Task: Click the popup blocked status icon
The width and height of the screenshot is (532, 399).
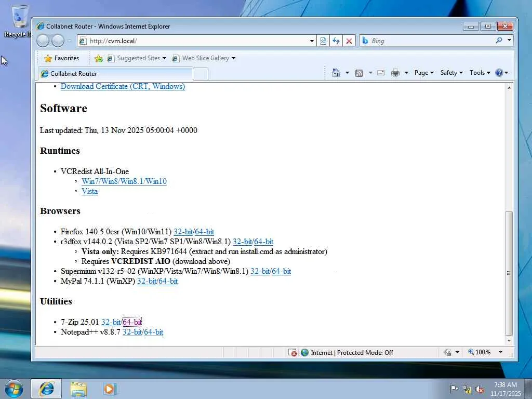Action: click(292, 353)
